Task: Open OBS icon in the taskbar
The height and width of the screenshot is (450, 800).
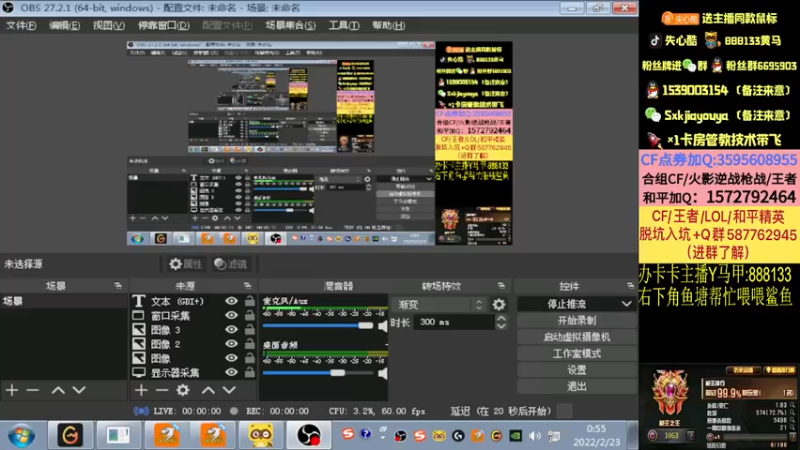Action: 309,436
